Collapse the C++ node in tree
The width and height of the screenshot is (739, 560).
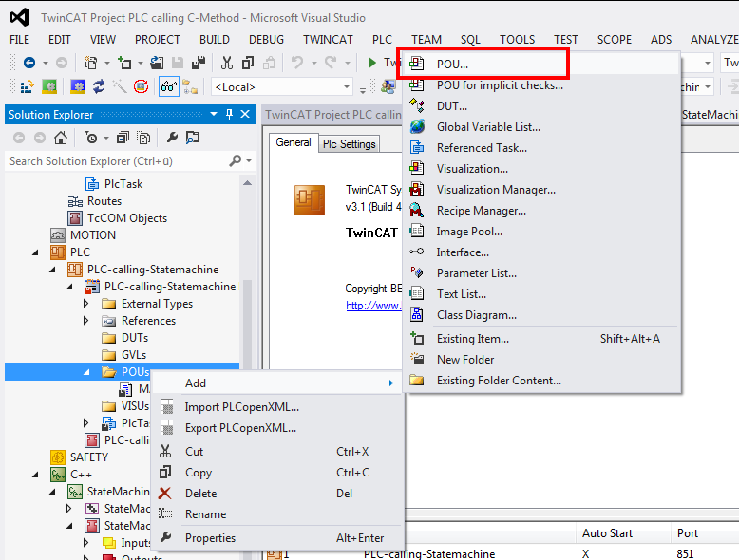[x=35, y=475]
